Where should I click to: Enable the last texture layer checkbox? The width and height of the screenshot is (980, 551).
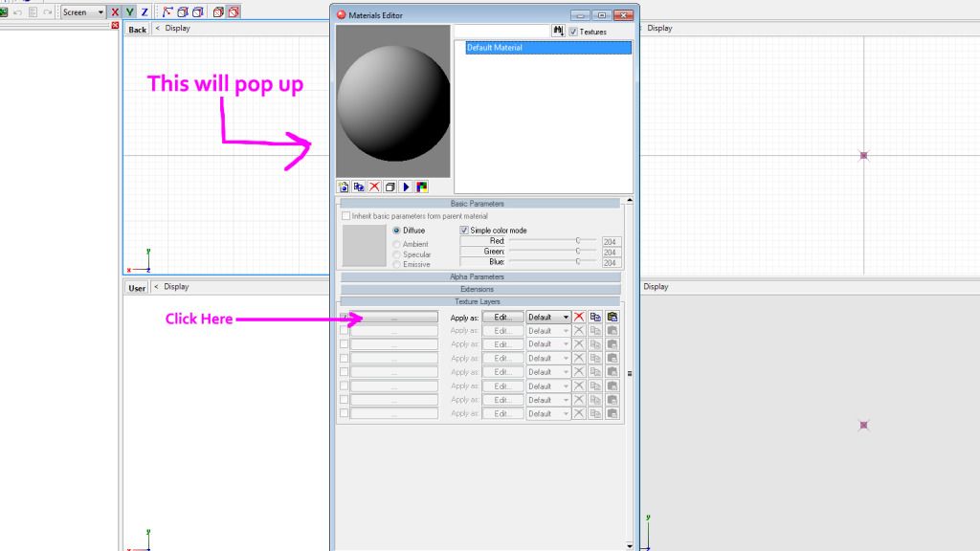click(x=344, y=413)
